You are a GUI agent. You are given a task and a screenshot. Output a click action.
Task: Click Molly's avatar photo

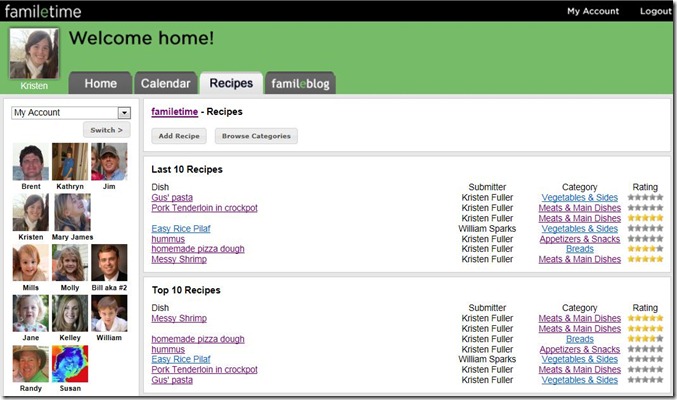point(70,263)
